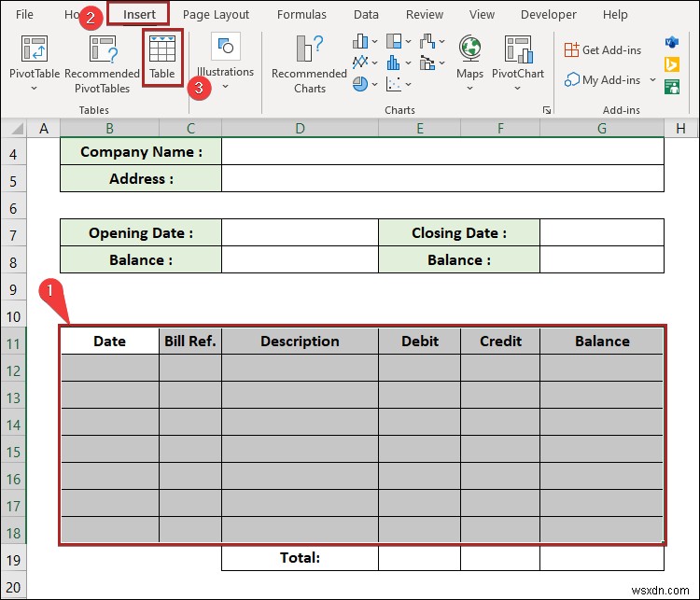The image size is (700, 600).
Task: Click the Select All corner triangle
Action: tap(17, 129)
